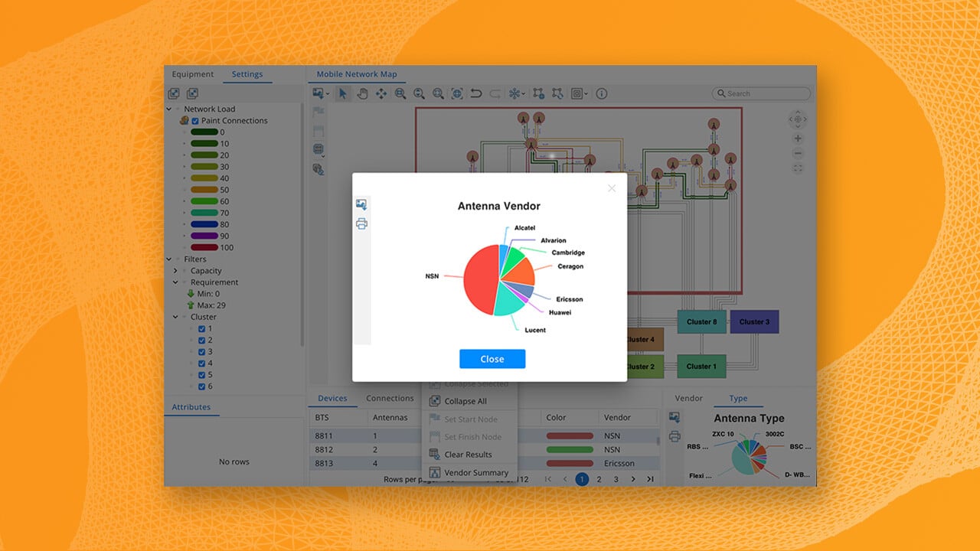Click the Search field in map toolbar

pyautogui.click(x=761, y=93)
